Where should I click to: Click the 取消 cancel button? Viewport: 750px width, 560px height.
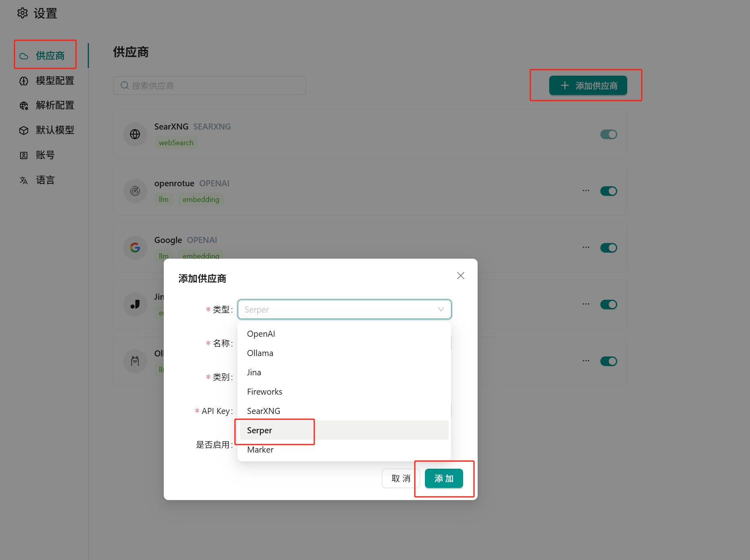[x=400, y=478]
